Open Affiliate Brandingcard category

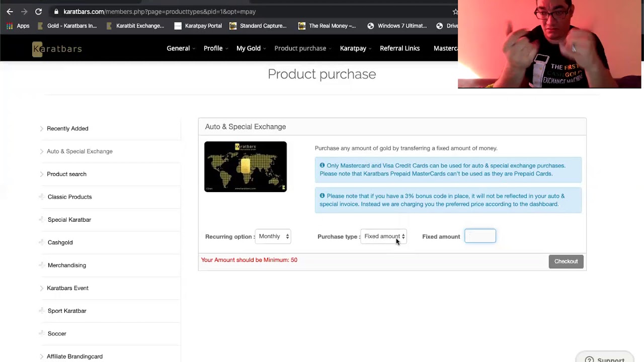click(74, 356)
